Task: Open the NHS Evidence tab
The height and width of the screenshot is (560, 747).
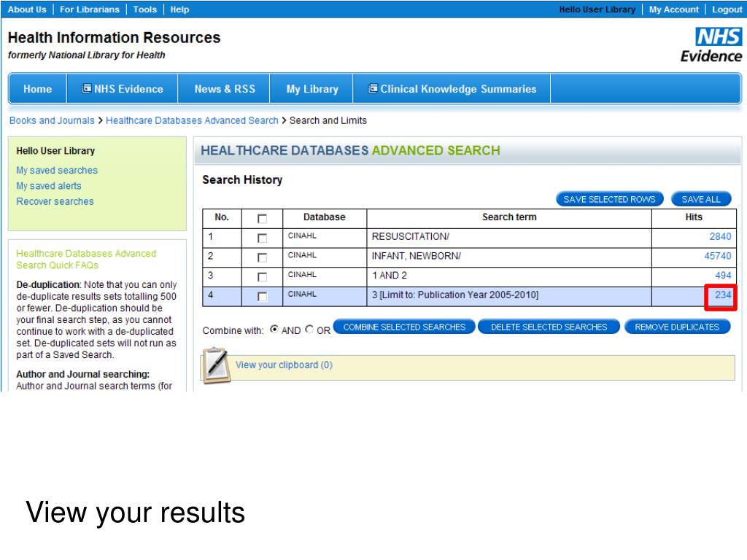Action: (123, 89)
